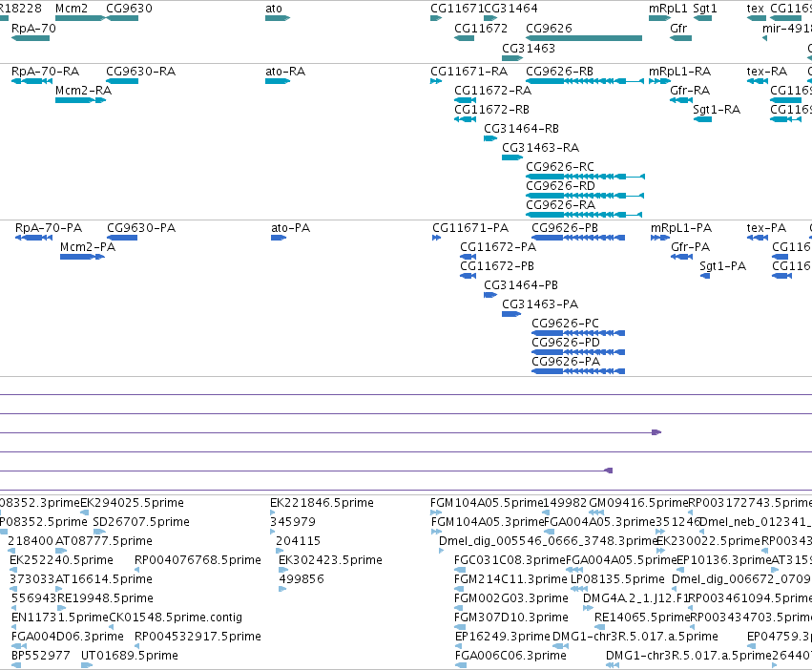Click transcript Sgt1-RA label
Viewport: 812px width, 670px height.
pyautogui.click(x=717, y=110)
